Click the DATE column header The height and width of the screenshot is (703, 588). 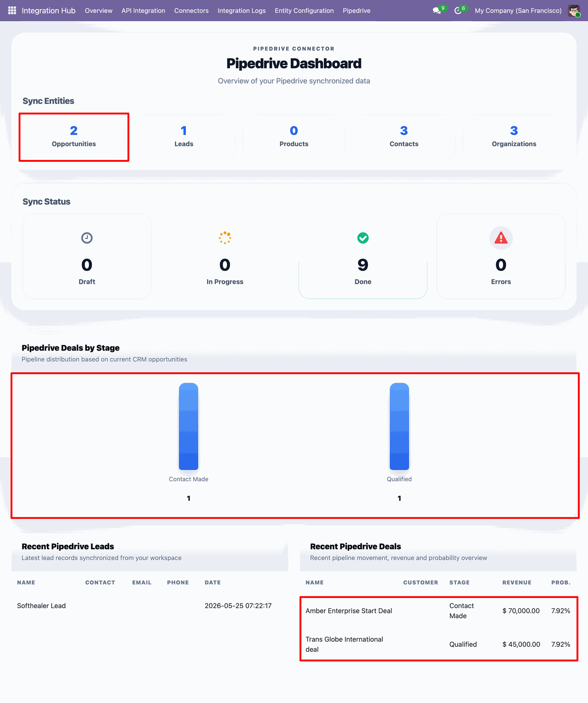[x=213, y=583]
